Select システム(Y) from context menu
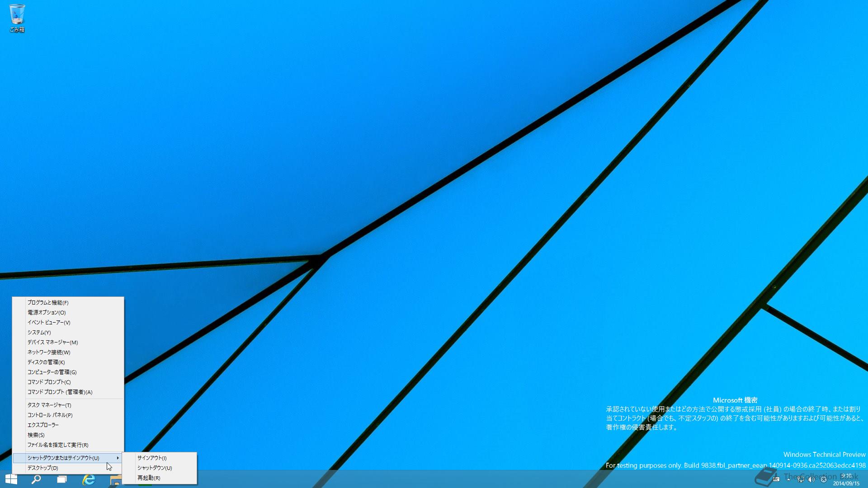Image resolution: width=868 pixels, height=488 pixels. pos(68,333)
